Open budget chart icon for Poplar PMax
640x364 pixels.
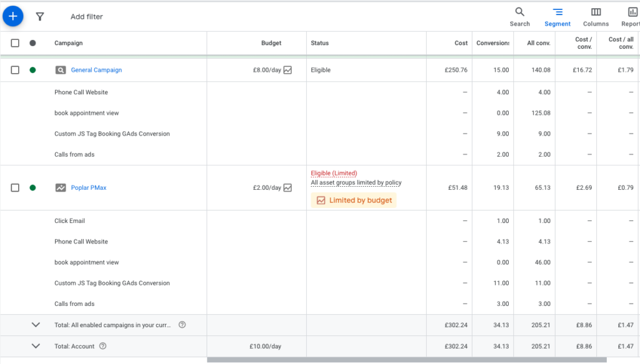pyautogui.click(x=287, y=188)
